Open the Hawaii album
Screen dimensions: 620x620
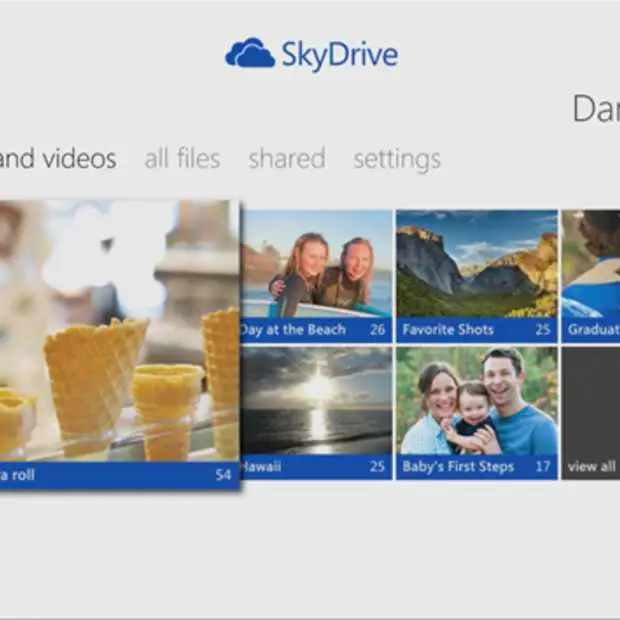[x=316, y=413]
